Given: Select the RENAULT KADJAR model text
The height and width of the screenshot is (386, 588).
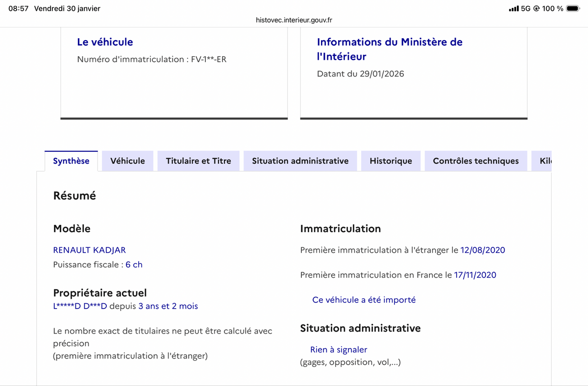Looking at the screenshot, I should tap(89, 250).
